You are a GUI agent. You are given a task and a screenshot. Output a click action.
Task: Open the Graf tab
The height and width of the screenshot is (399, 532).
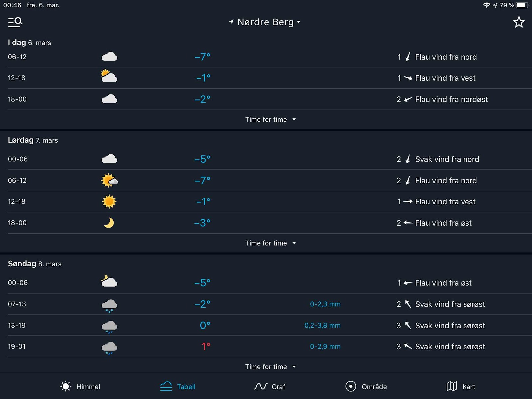click(269, 386)
